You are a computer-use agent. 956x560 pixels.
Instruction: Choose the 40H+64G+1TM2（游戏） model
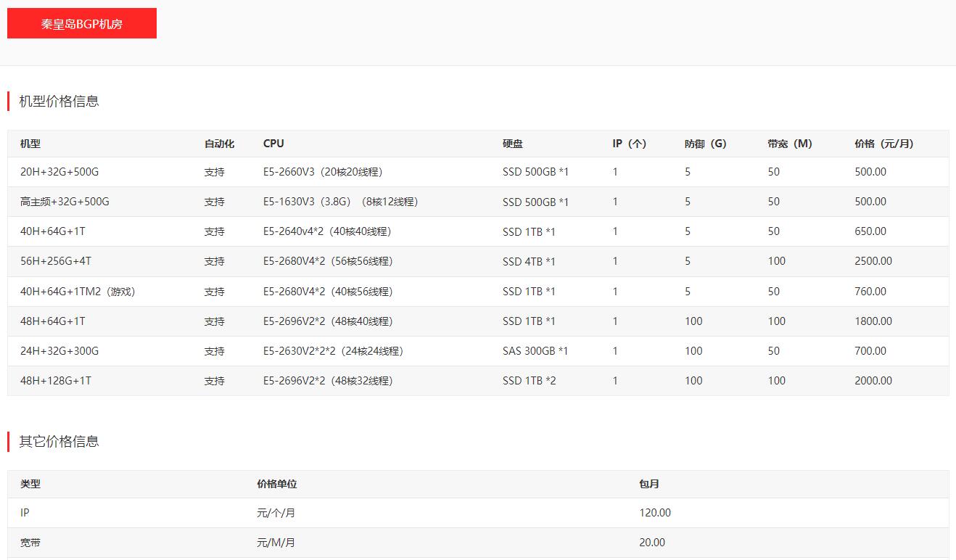point(78,292)
